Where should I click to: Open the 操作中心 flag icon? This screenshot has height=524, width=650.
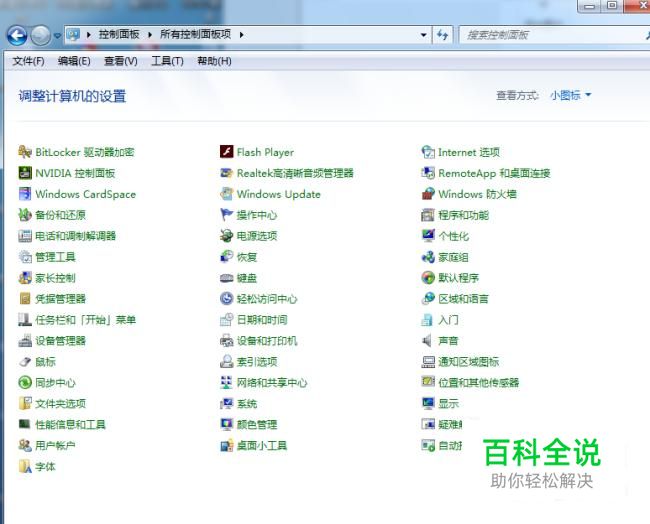coord(226,215)
